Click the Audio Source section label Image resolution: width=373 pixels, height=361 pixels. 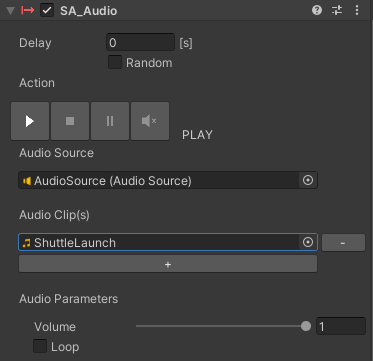tap(56, 153)
